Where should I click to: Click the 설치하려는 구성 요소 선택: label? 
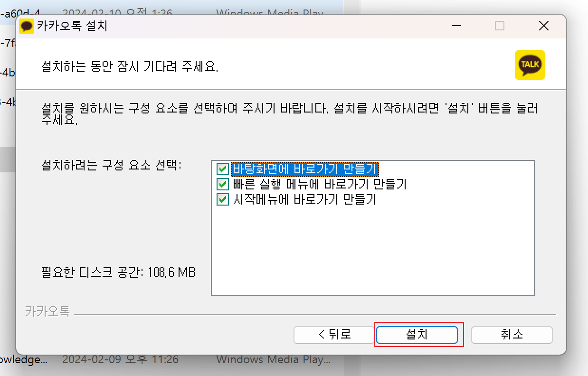tap(112, 166)
